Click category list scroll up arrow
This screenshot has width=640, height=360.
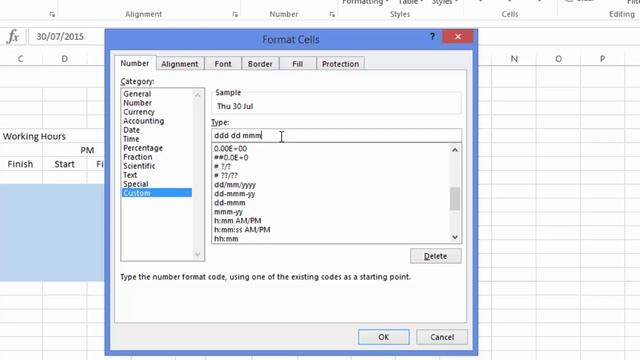[x=198, y=95]
